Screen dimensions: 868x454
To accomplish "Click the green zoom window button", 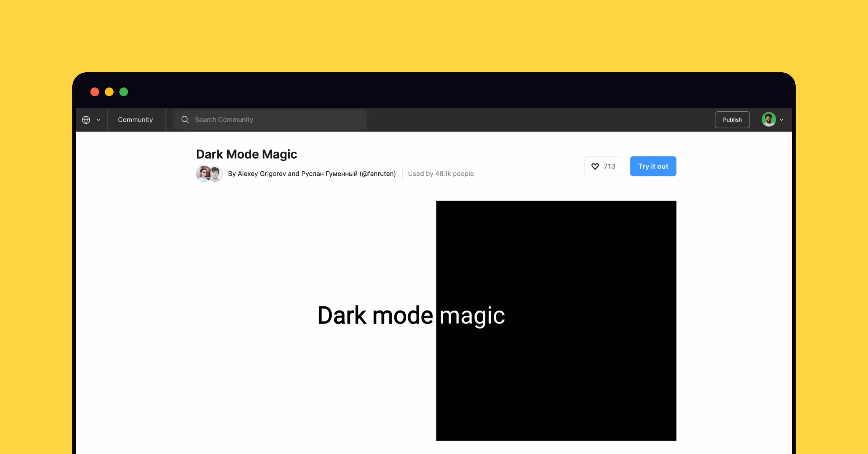I will 123,91.
